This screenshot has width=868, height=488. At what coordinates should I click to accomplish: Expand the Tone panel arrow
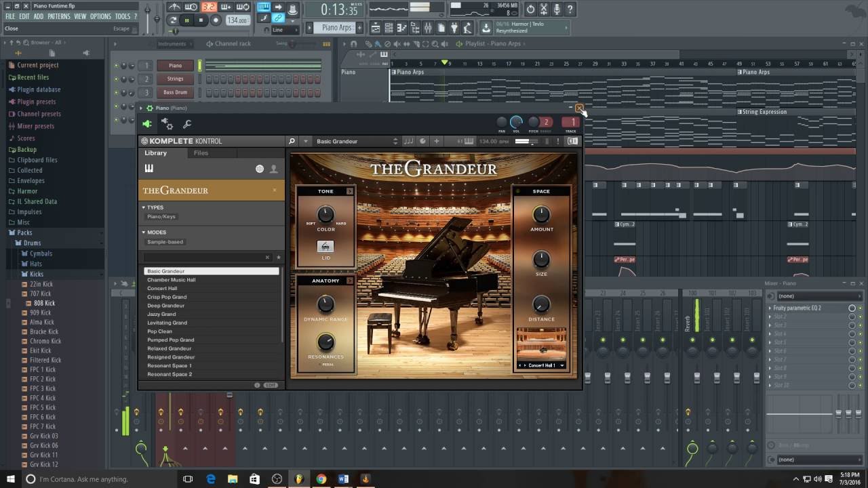350,191
